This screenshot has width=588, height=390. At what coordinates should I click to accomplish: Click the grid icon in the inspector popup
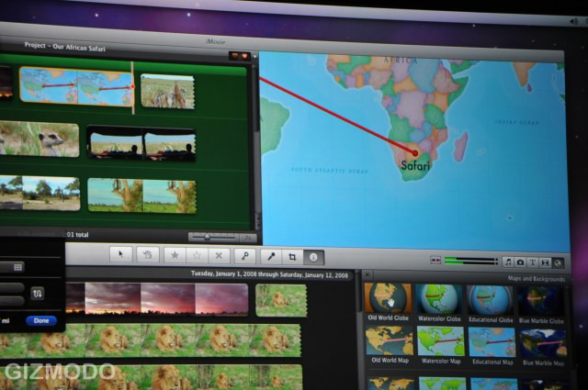(x=17, y=267)
